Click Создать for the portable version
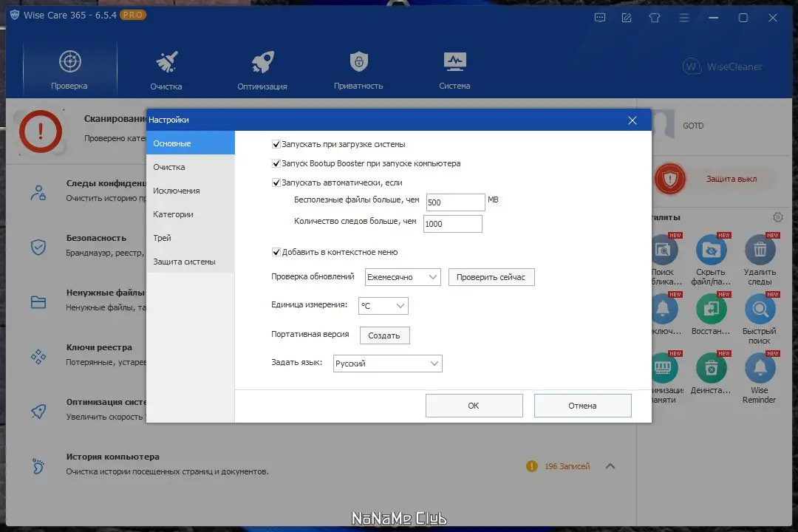 [385, 335]
